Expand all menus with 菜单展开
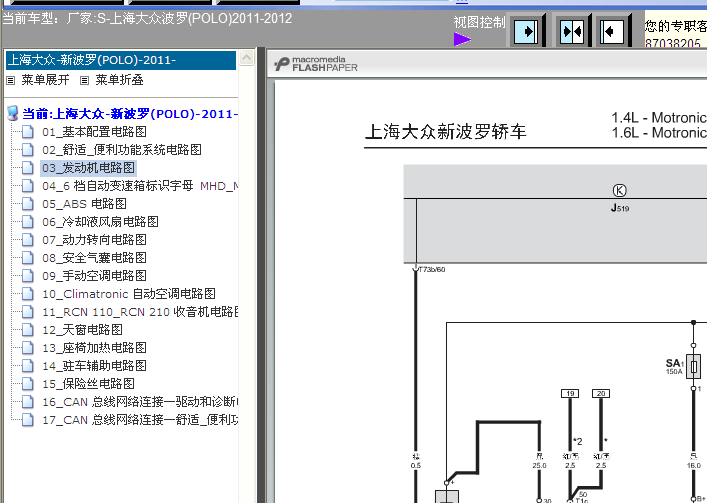Screen dimensions: 707x503 [45, 80]
